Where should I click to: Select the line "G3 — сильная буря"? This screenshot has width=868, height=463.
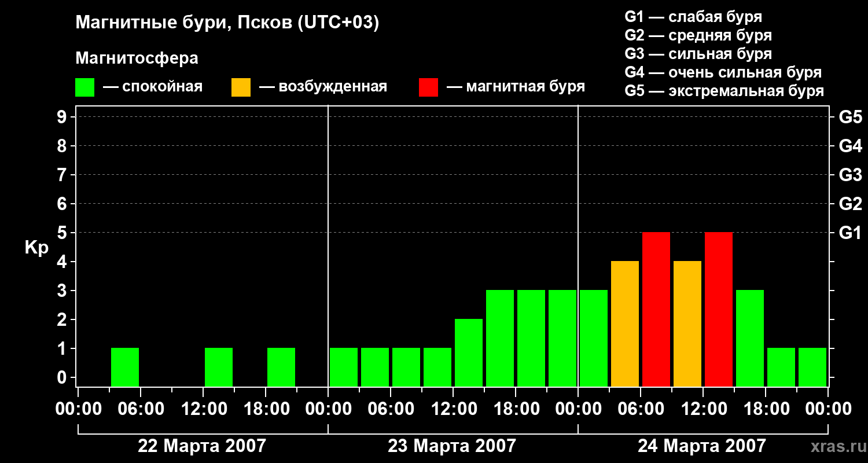point(698,54)
